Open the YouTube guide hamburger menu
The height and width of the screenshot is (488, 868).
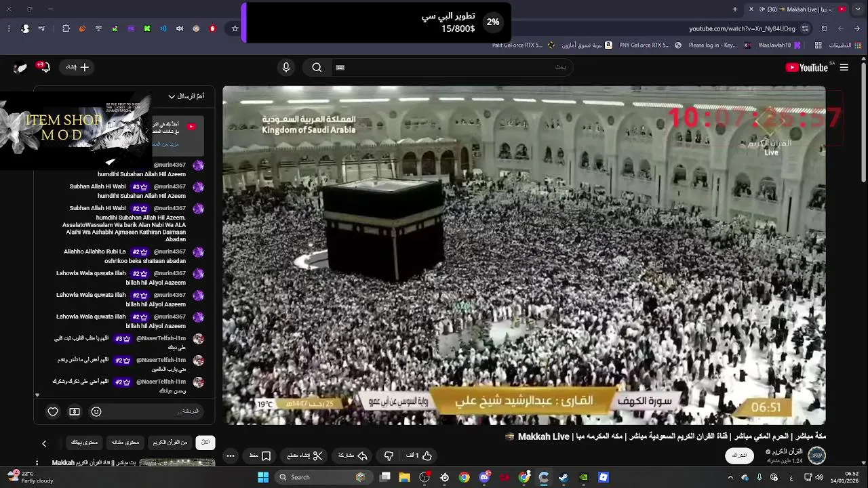click(x=844, y=67)
